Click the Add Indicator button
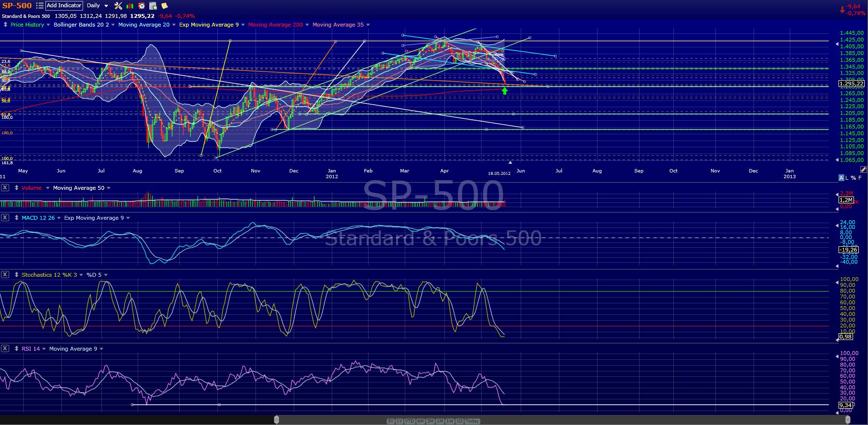Screen dimensions: 868x425 64,6
